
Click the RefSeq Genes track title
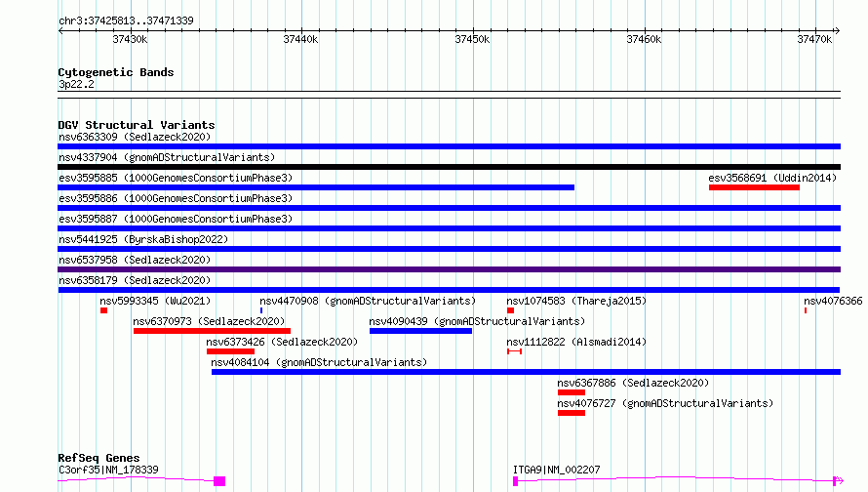99,458
